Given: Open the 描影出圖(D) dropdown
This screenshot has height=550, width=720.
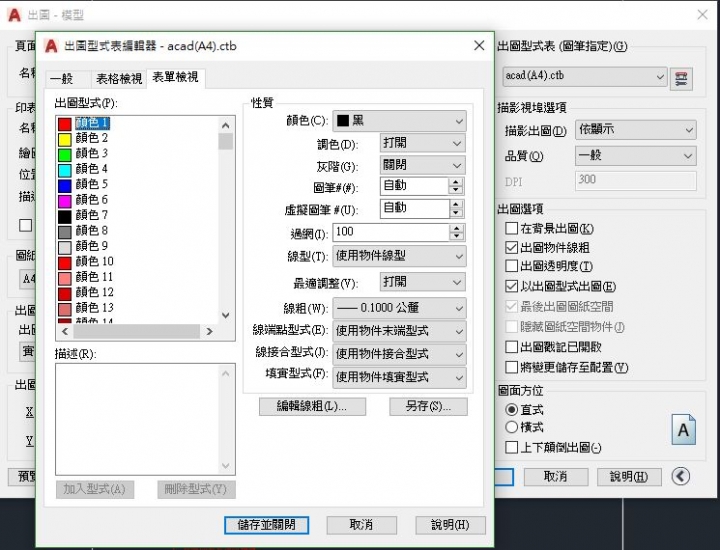Looking at the screenshot, I should [636, 130].
